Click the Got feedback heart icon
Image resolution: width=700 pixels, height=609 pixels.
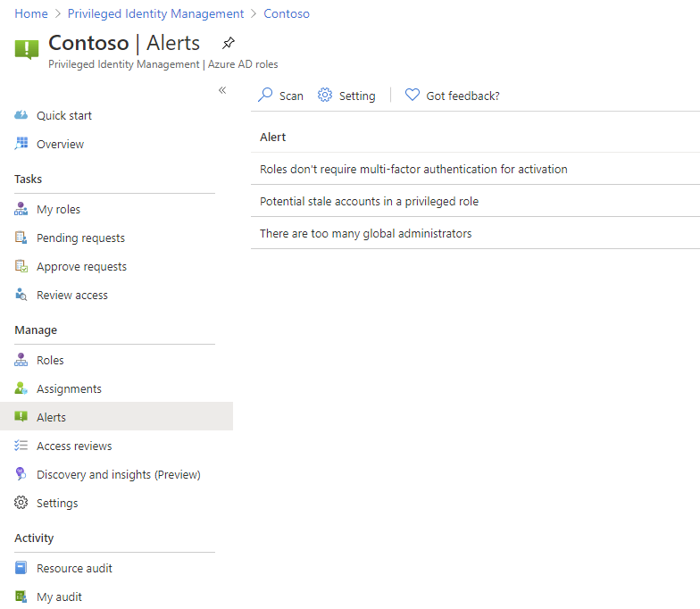412,96
